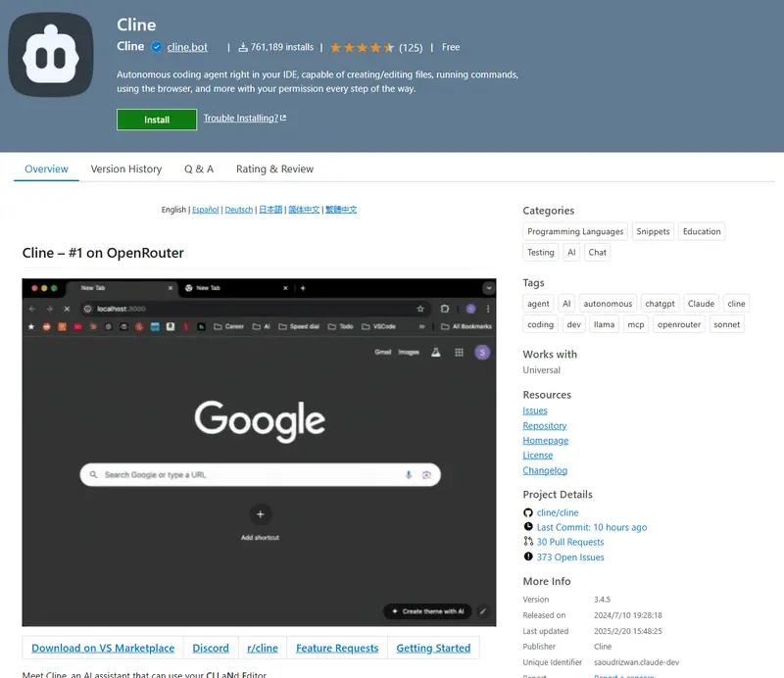This screenshot has width=784, height=678.
Task: Click the Google browser demo screenshot
Action: (259, 452)
